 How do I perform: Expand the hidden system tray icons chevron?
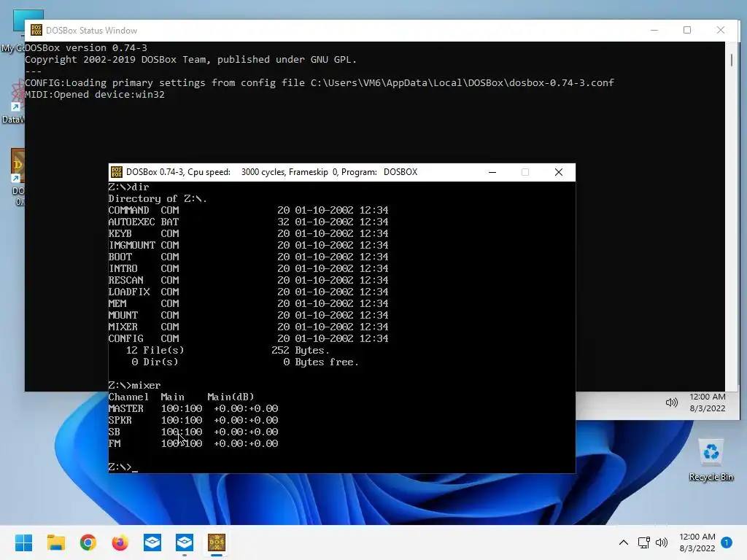tap(624, 542)
